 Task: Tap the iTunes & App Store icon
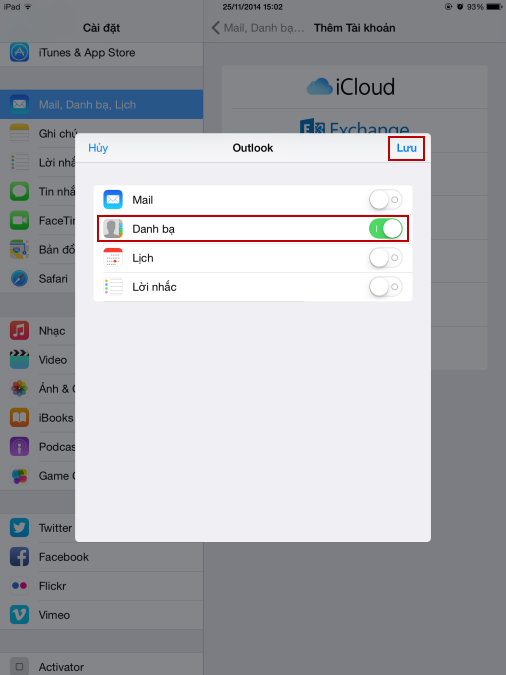click(19, 53)
